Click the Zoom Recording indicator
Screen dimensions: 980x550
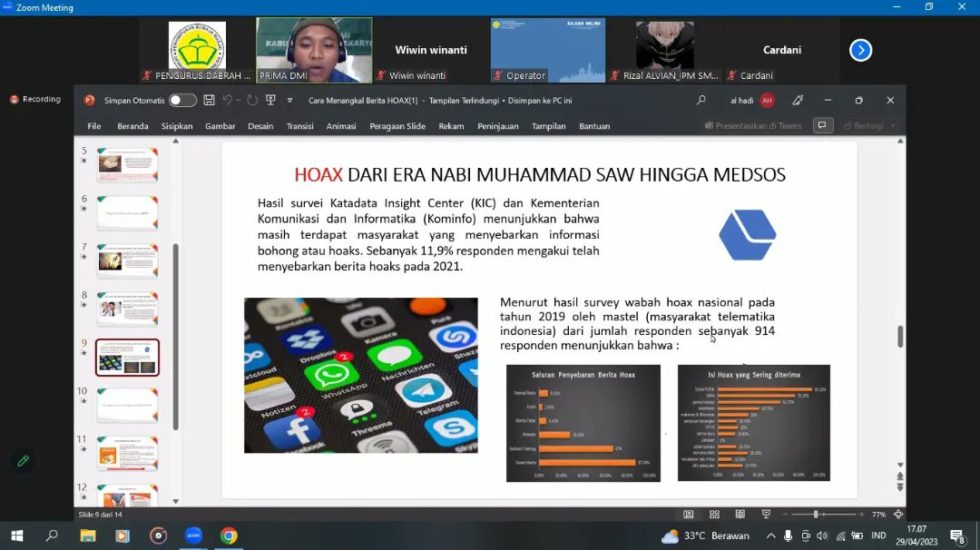[35, 99]
